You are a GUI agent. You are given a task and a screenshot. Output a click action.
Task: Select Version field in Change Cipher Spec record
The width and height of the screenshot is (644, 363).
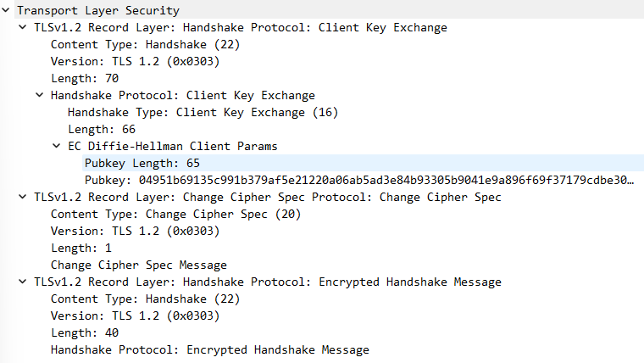click(135, 232)
